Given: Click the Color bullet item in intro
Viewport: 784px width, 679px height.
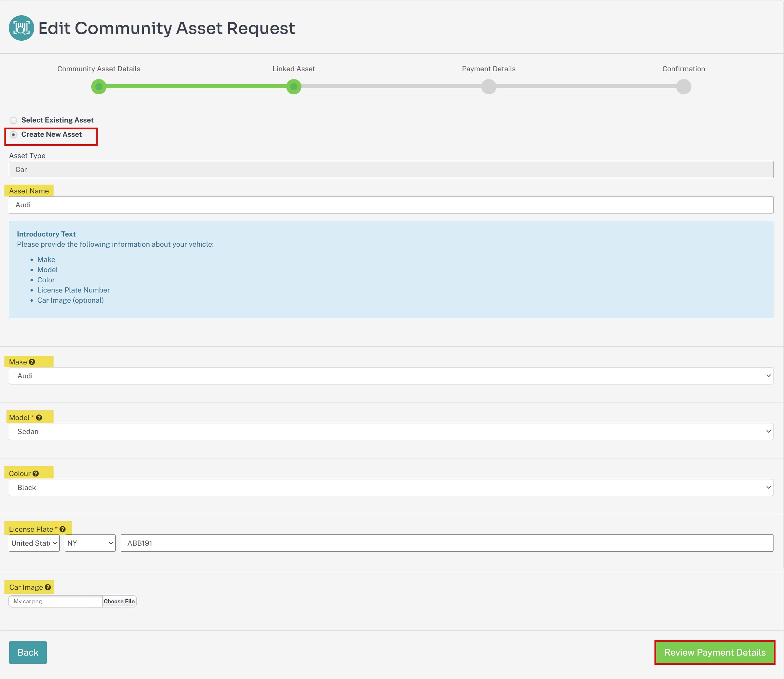Looking at the screenshot, I should click(46, 280).
